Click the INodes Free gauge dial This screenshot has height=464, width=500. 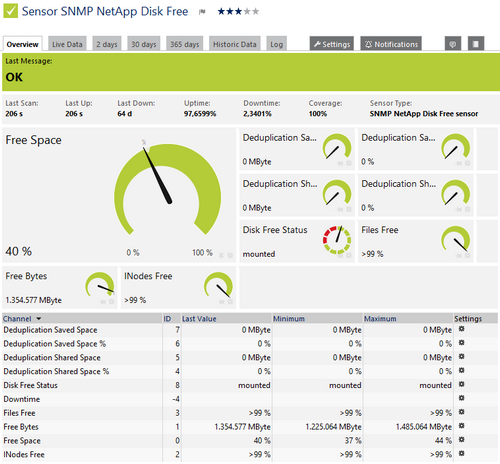[x=218, y=285]
